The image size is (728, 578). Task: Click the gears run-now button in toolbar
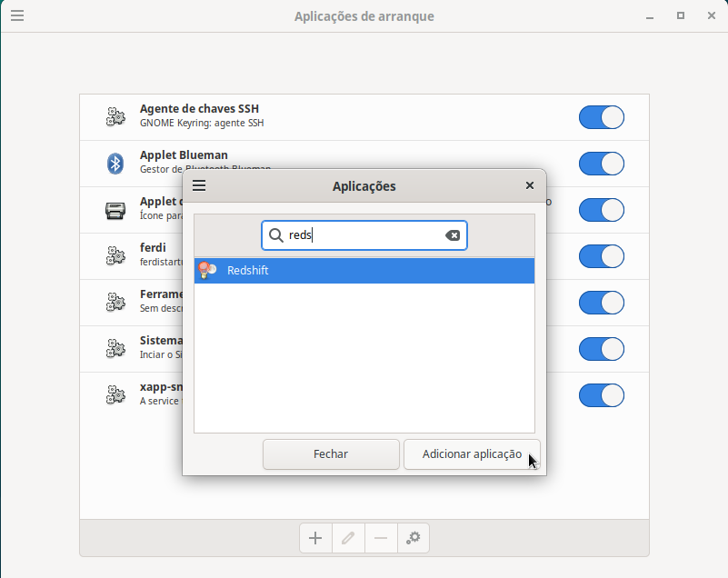coord(414,538)
